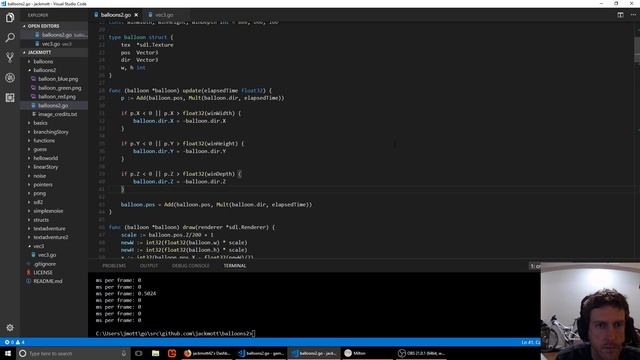Click errors and warnings status bar indicator

point(14,342)
